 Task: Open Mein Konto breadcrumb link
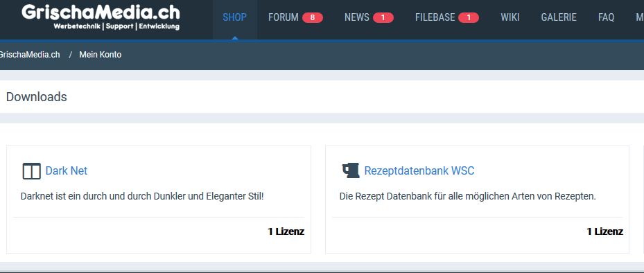101,55
